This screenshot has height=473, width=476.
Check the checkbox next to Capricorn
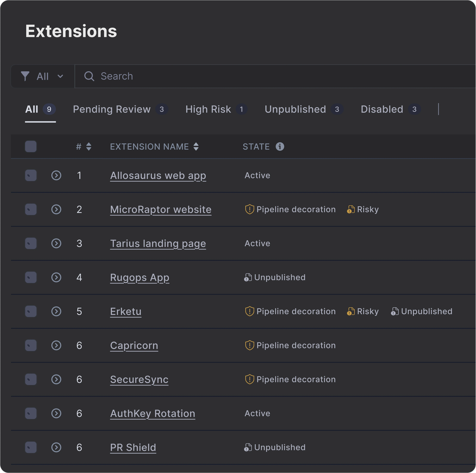click(31, 345)
